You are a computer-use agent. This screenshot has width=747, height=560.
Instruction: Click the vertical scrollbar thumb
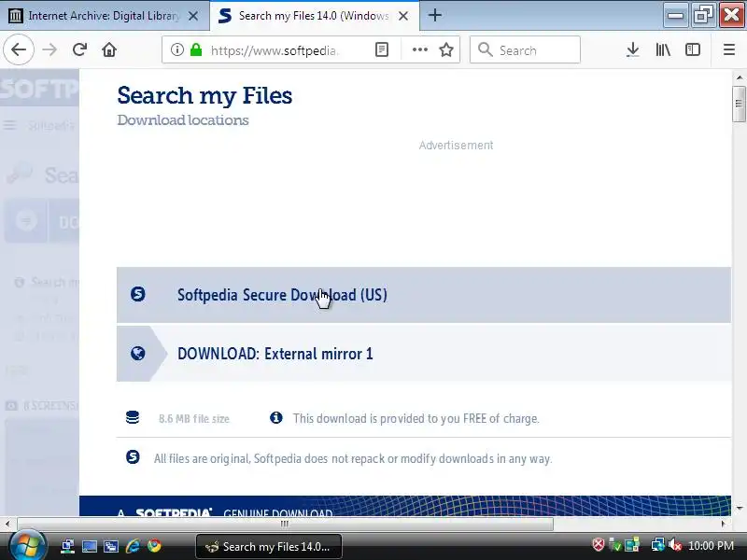coord(739,104)
